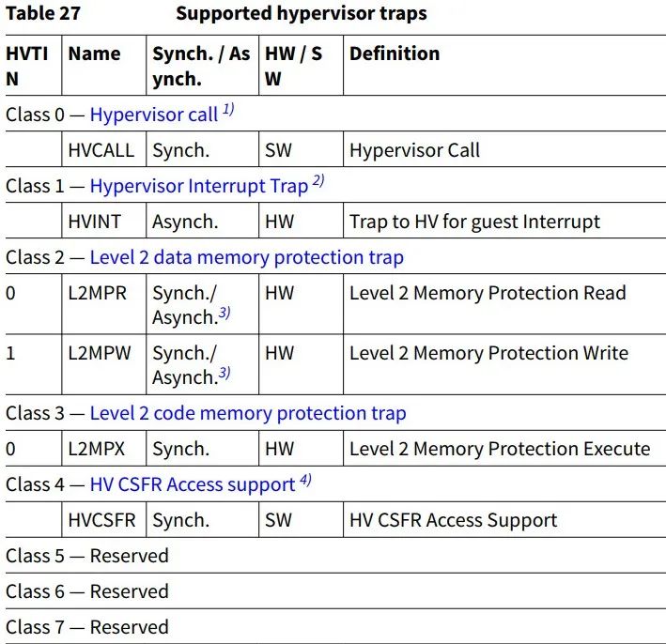The height and width of the screenshot is (644, 666).
Task: Open the Hypervisor call link
Action: coord(154,115)
